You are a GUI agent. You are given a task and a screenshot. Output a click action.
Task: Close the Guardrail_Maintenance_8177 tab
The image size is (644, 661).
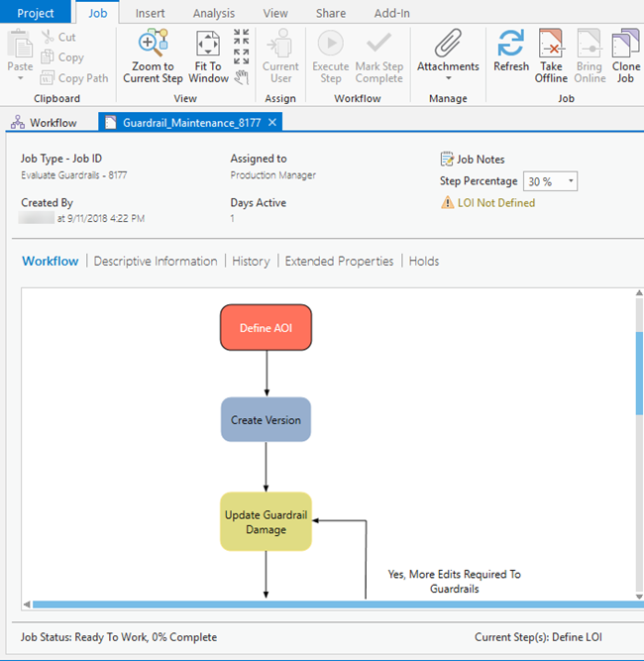(x=273, y=122)
